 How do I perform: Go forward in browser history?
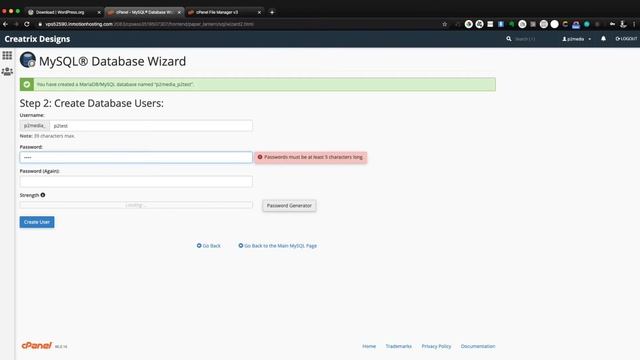[x=16, y=24]
